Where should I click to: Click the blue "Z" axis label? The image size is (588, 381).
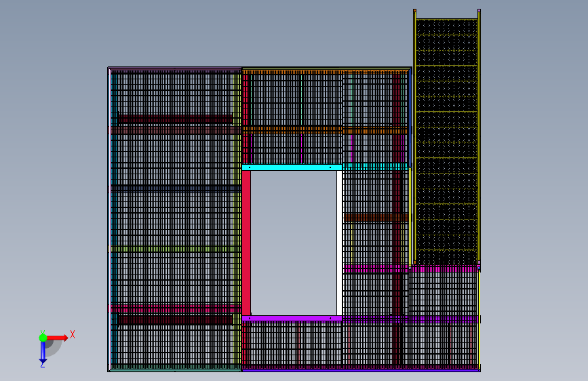pos(43,364)
